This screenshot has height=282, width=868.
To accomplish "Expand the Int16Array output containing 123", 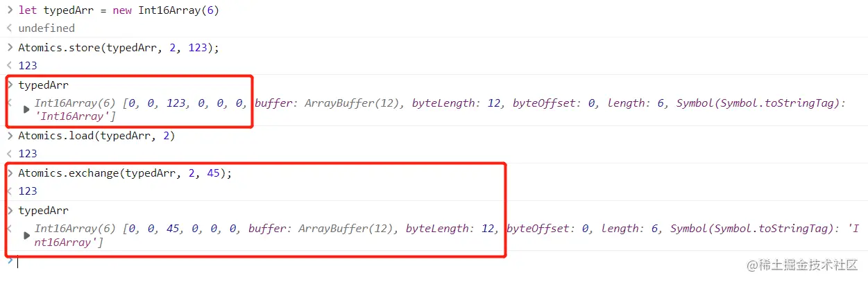I will click(27, 109).
